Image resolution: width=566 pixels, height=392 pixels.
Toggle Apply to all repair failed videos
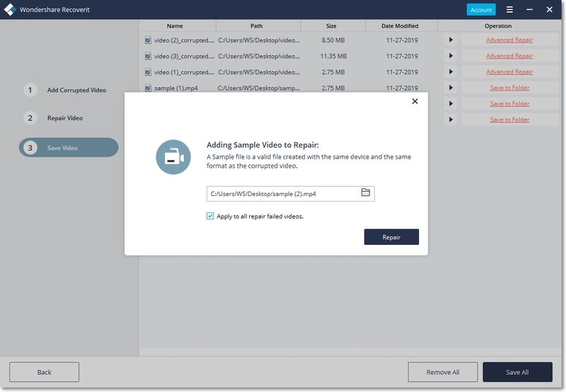(210, 216)
